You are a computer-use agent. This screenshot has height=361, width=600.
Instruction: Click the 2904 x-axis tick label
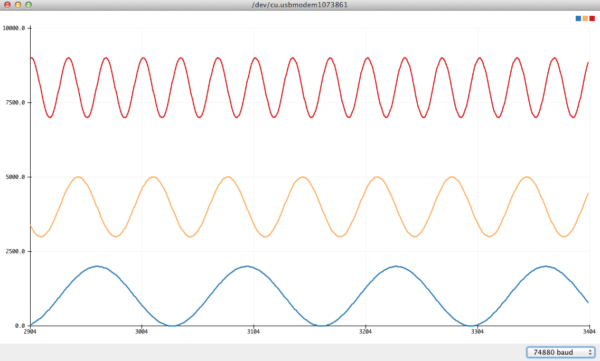[x=30, y=332]
